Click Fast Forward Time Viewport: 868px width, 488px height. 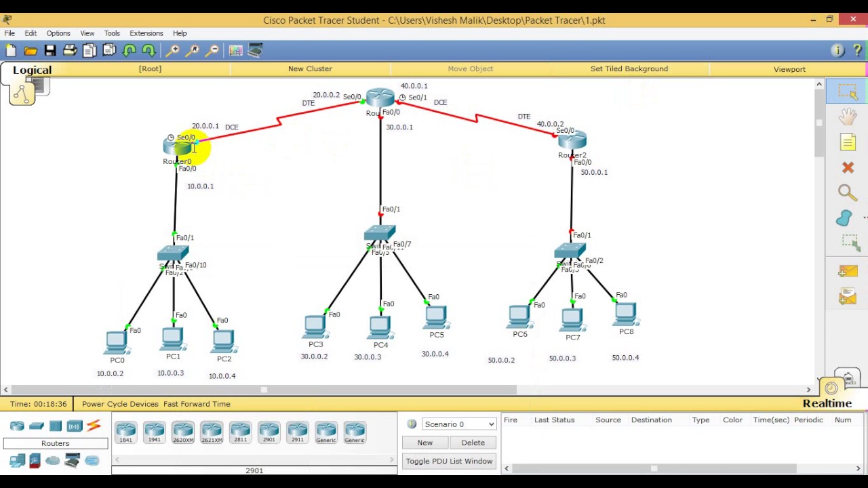pyautogui.click(x=197, y=404)
